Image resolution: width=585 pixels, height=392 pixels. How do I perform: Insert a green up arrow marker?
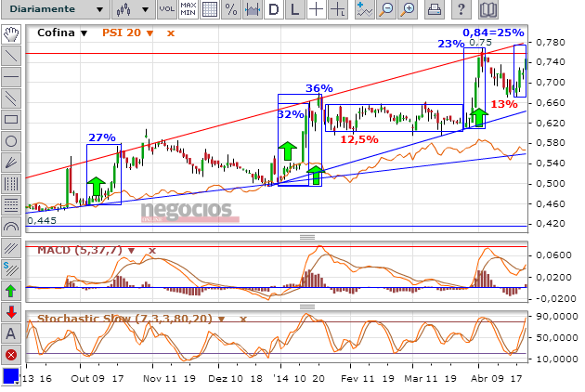(11, 291)
